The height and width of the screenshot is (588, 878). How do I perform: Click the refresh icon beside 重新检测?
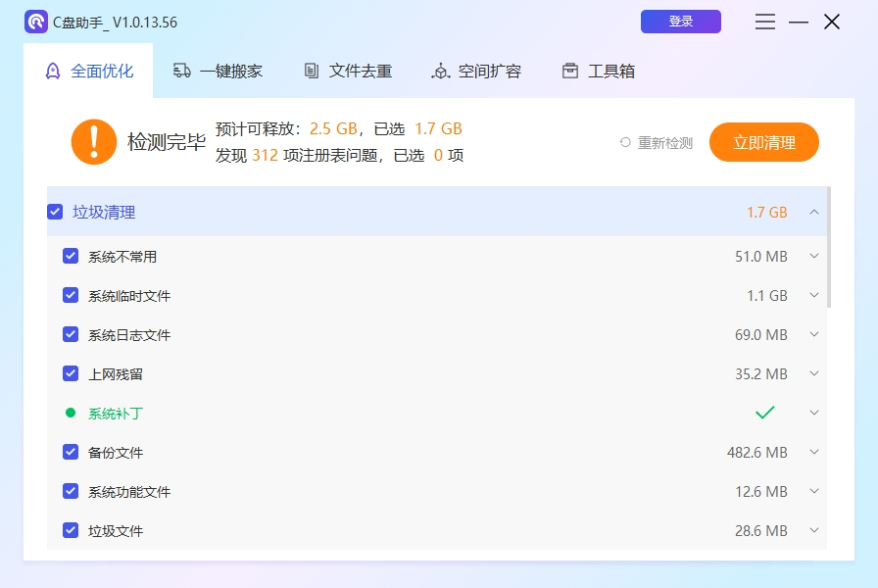(x=625, y=143)
